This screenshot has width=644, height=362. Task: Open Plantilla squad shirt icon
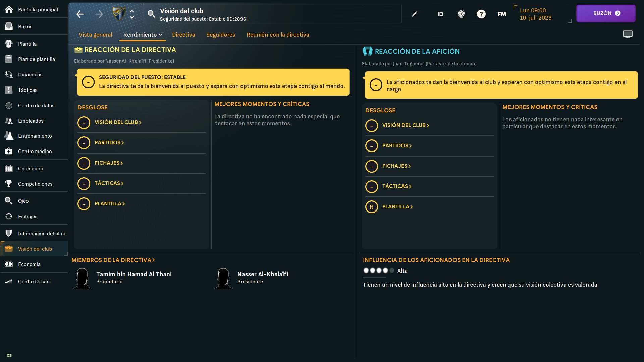tap(9, 44)
